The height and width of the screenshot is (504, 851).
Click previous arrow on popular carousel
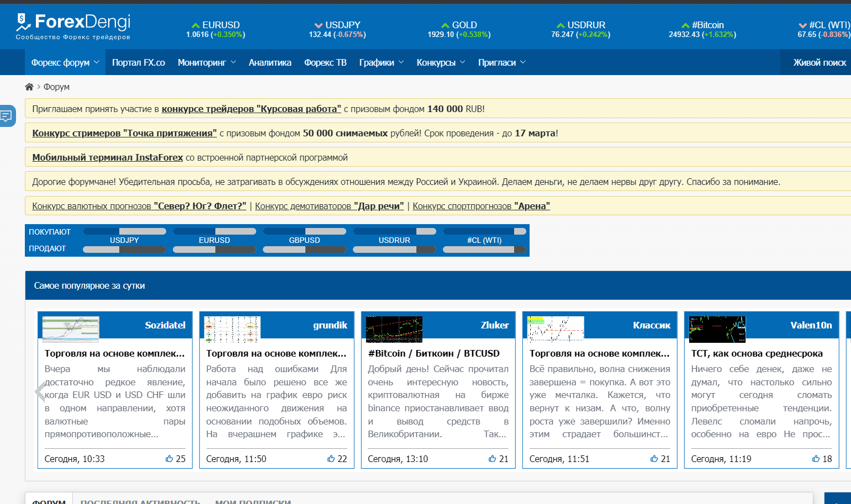(40, 392)
